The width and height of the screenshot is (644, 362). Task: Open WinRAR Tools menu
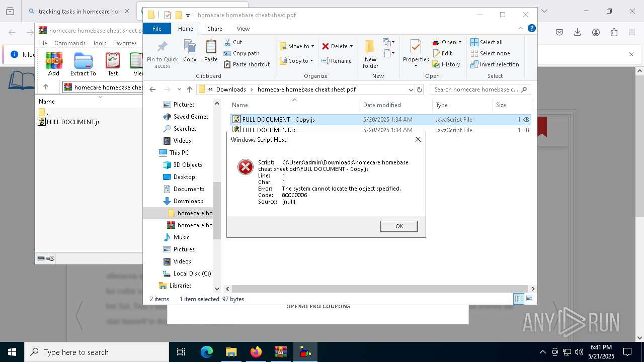(x=99, y=43)
